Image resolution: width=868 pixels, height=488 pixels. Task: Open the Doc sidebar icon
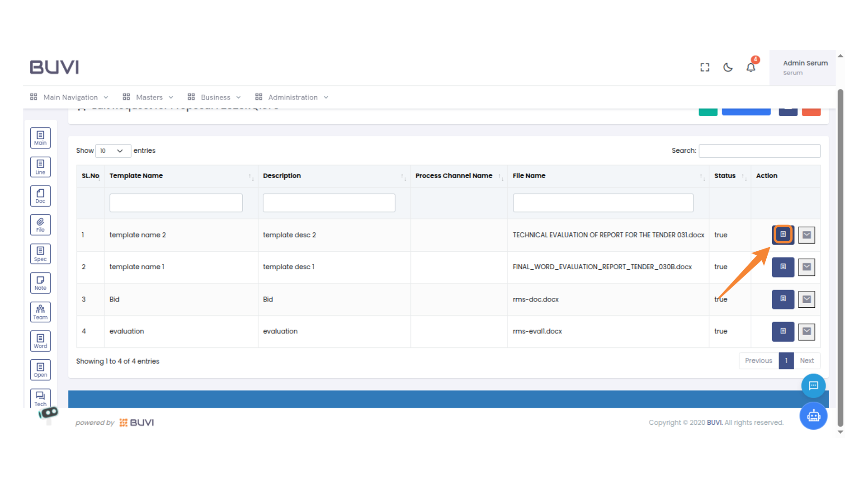coord(40,196)
